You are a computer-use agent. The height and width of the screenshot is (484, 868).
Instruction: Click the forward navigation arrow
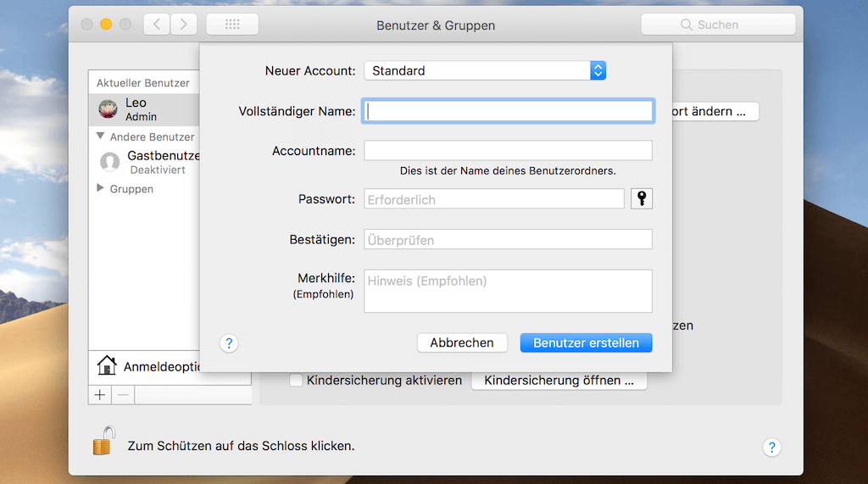pyautogui.click(x=183, y=25)
